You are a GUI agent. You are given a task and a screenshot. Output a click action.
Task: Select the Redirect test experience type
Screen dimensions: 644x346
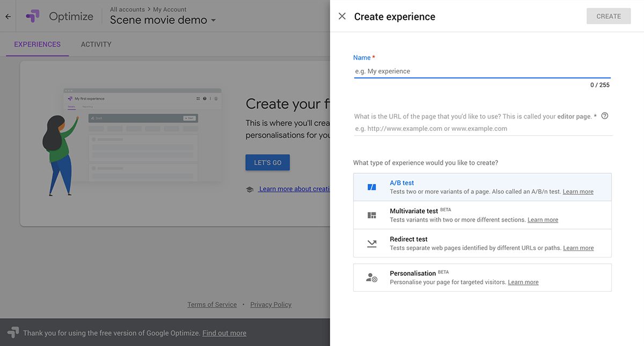(x=482, y=244)
